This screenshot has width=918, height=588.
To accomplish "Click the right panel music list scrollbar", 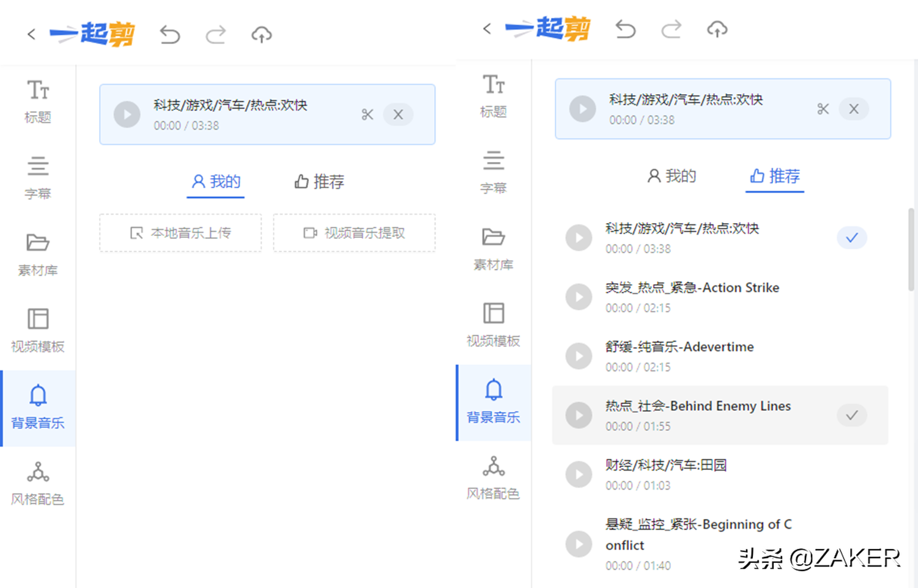I will (x=911, y=251).
